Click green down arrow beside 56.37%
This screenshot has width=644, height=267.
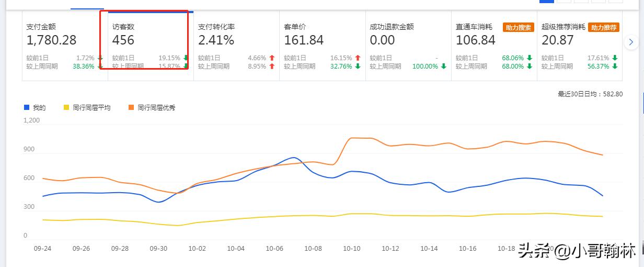(615, 66)
